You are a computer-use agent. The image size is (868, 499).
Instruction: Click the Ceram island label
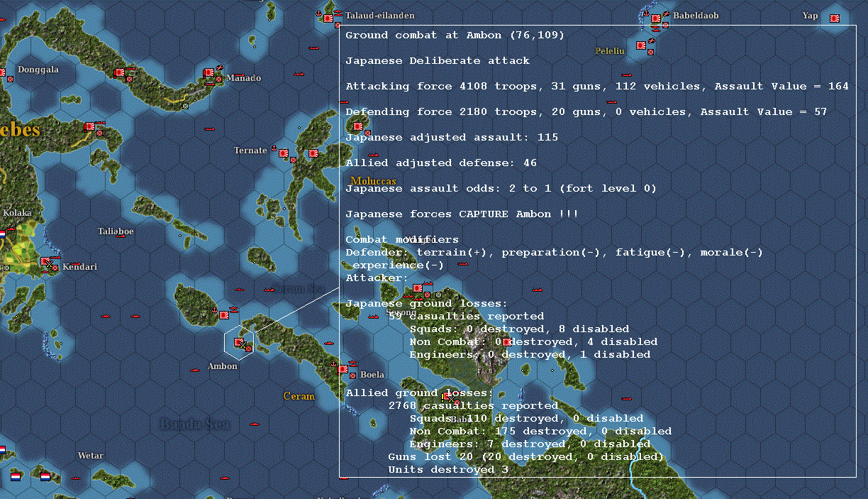[299, 396]
